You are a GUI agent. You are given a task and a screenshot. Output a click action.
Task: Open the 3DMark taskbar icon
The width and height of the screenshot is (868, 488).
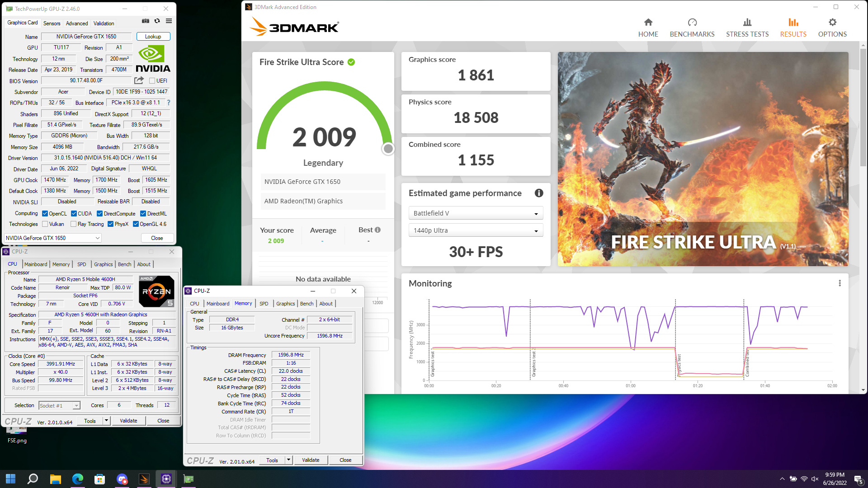tap(144, 479)
